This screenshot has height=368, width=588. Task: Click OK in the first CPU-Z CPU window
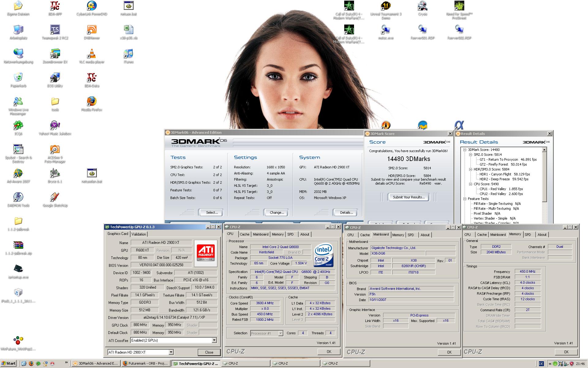(x=329, y=352)
